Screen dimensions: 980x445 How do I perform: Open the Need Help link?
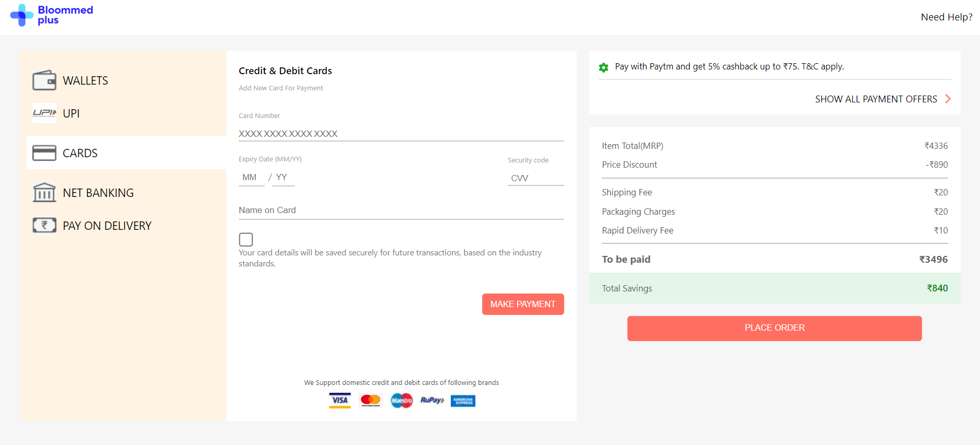[946, 16]
